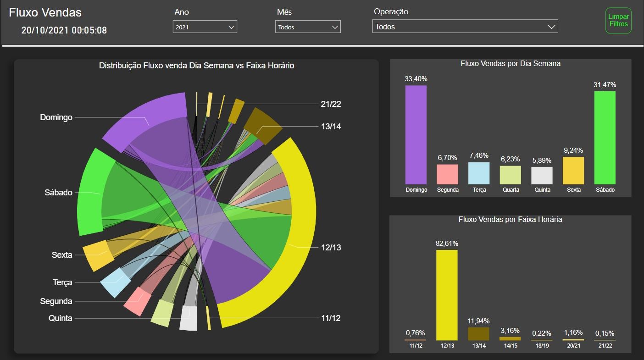Image resolution: width=644 pixels, height=360 pixels.
Task: Click the 21/22 label beside chord diagram
Action: tap(331, 104)
